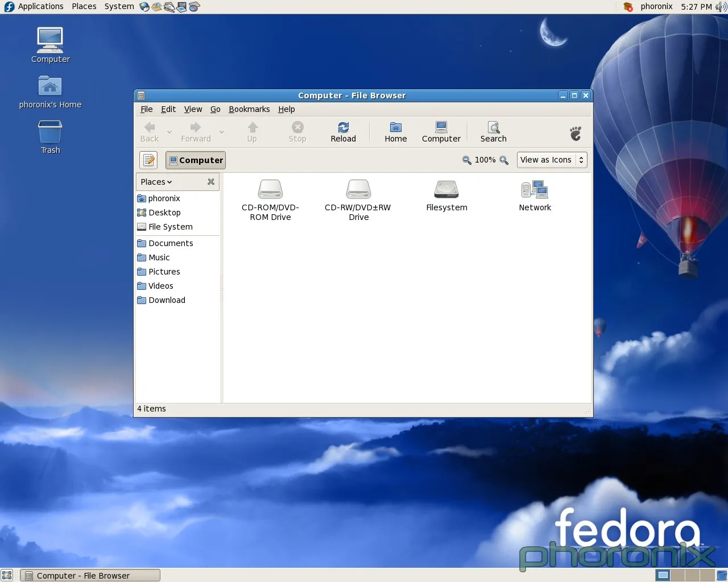Viewport: 728px width, 582px height.
Task: Click the 5:27 PM clock
Action: pyautogui.click(x=696, y=7)
